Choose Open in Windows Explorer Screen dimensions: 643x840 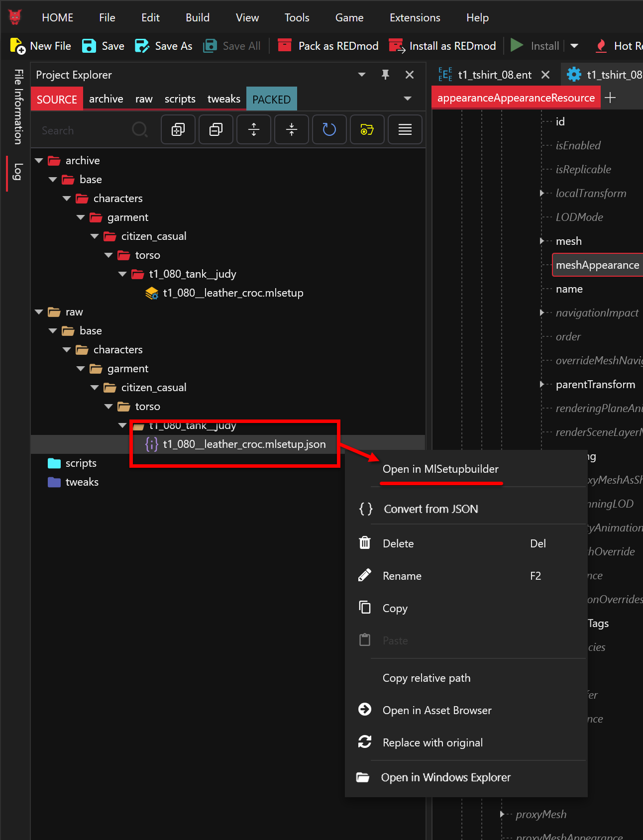(446, 777)
